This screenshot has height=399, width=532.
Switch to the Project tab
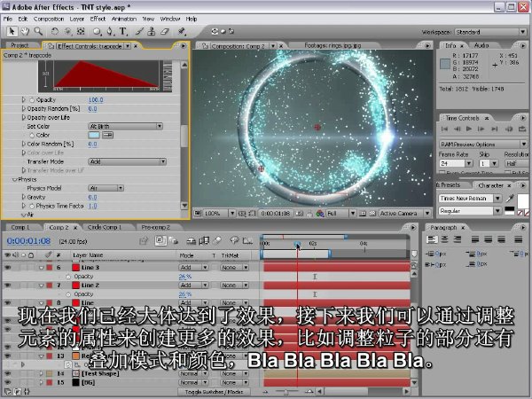click(x=20, y=45)
